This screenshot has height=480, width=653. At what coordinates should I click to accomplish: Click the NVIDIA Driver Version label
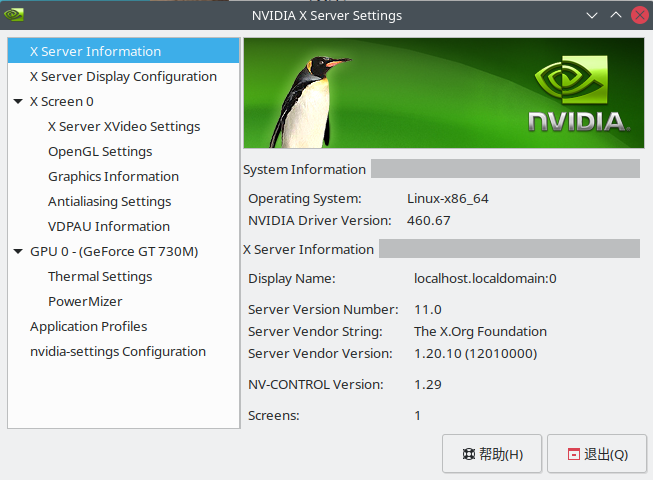pos(320,220)
